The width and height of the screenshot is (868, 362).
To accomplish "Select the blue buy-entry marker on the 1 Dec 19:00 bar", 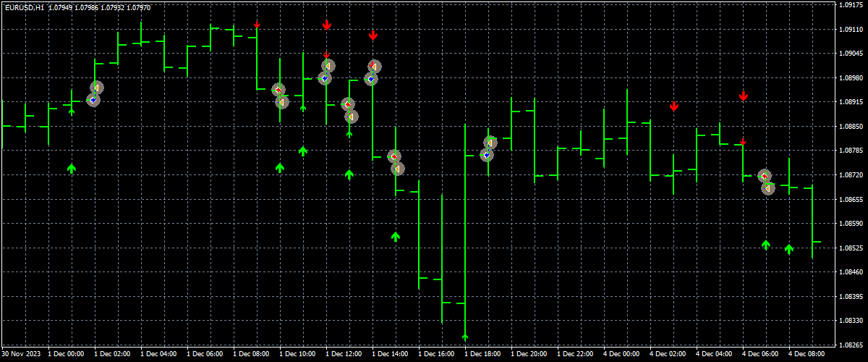I will (x=487, y=155).
